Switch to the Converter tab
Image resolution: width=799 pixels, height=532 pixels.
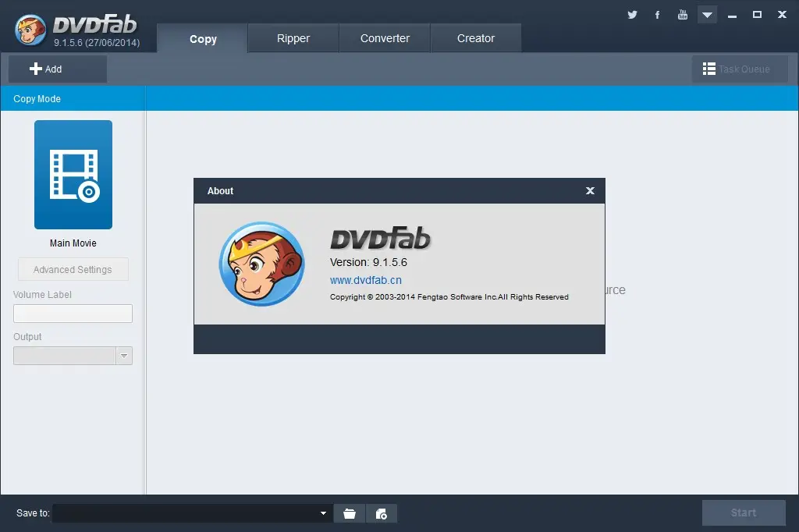point(385,38)
